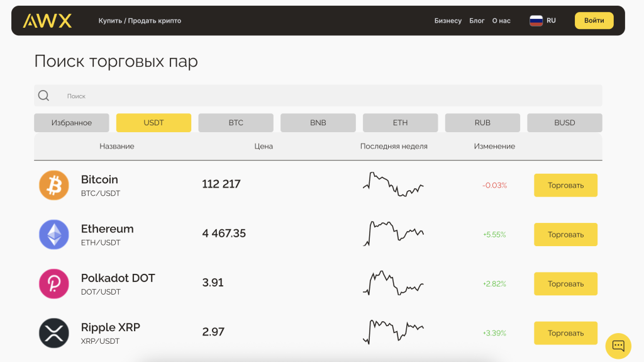
Task: Show RUB trading pairs
Action: [x=482, y=123]
